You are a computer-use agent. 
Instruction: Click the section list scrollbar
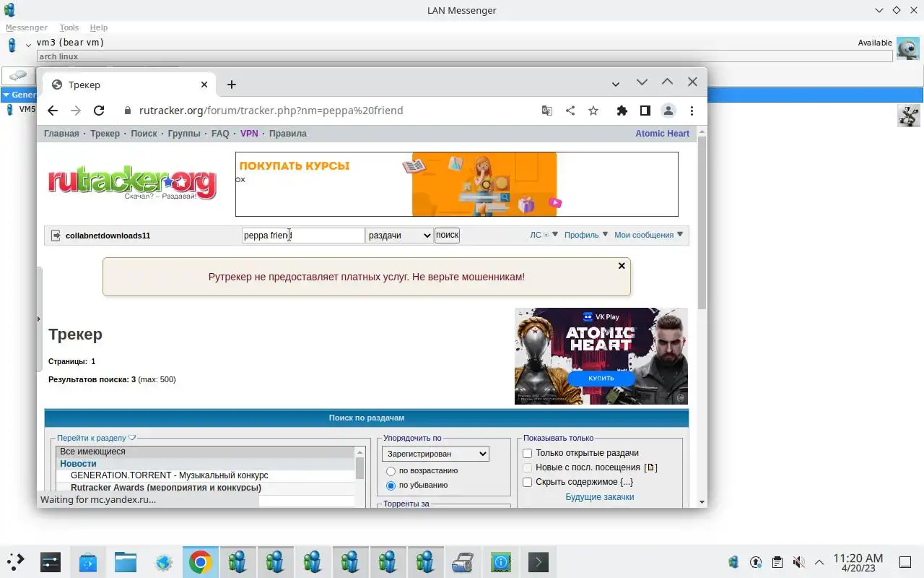coord(359,468)
